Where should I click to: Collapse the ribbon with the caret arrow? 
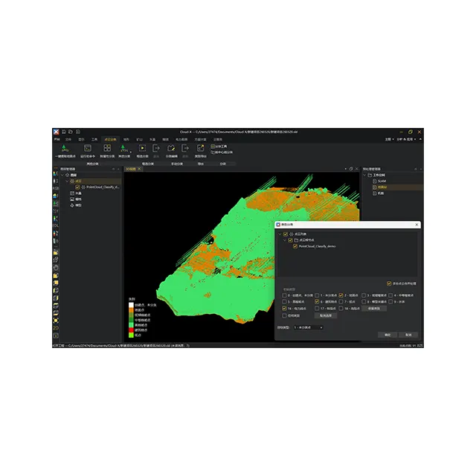tap(420, 139)
